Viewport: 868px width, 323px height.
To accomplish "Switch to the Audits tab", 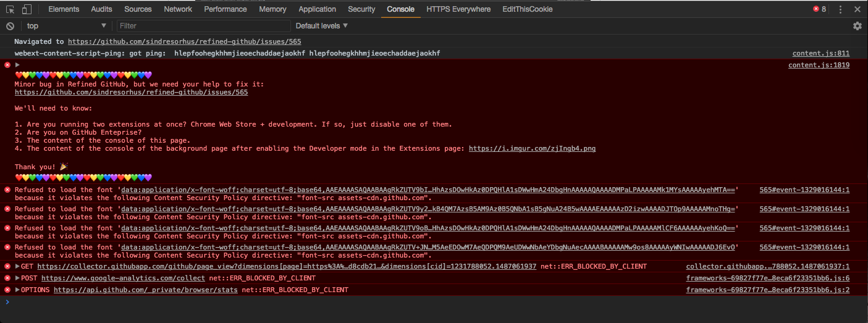I will (x=101, y=9).
